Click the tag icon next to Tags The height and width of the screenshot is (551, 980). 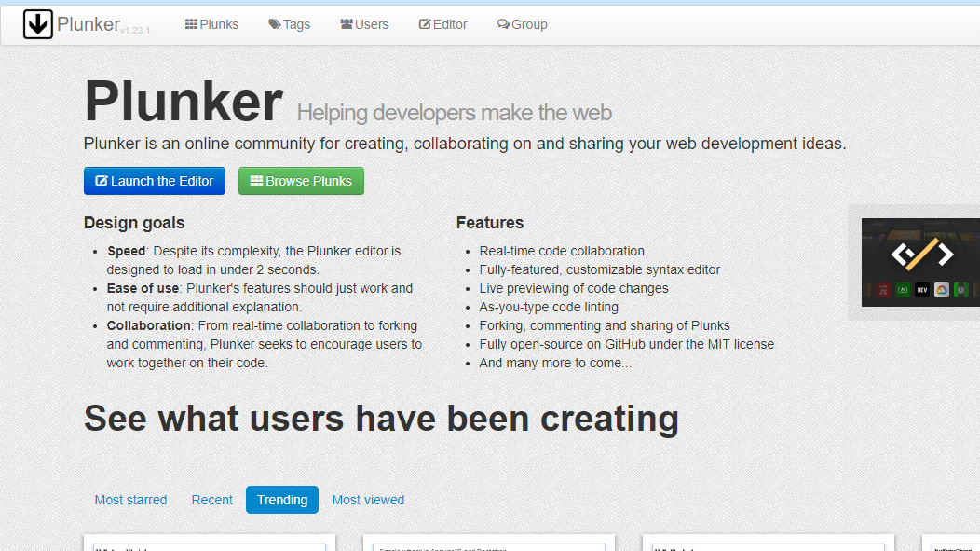pos(274,24)
